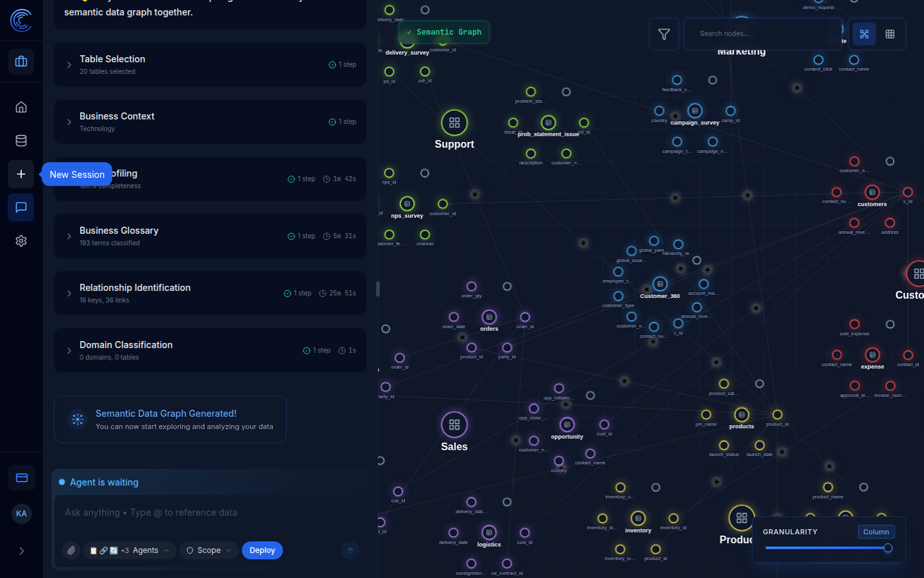Image resolution: width=924 pixels, height=578 pixels.
Task: Click the app logo icon
Action: (21, 21)
